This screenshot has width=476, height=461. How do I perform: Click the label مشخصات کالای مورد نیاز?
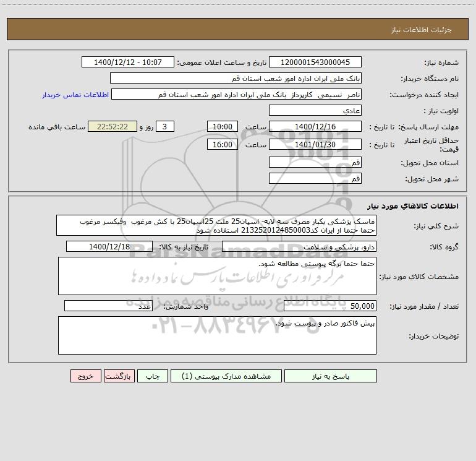419,277
